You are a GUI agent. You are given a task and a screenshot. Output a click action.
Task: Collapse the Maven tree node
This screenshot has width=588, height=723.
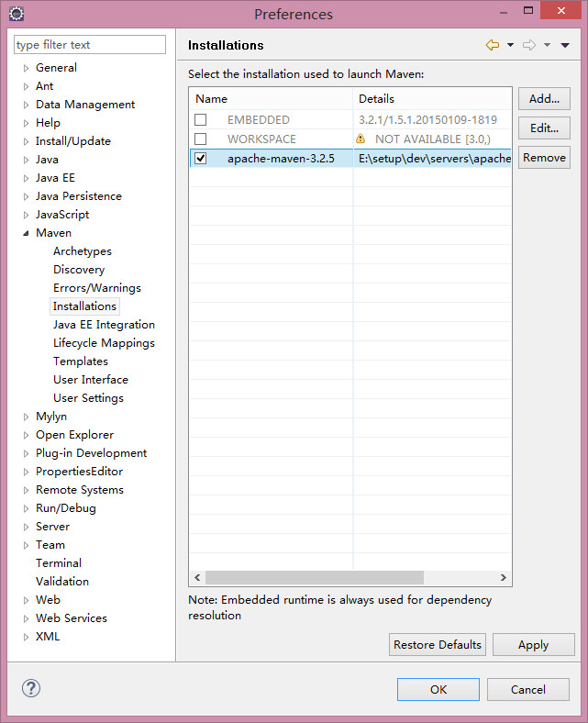(x=26, y=233)
